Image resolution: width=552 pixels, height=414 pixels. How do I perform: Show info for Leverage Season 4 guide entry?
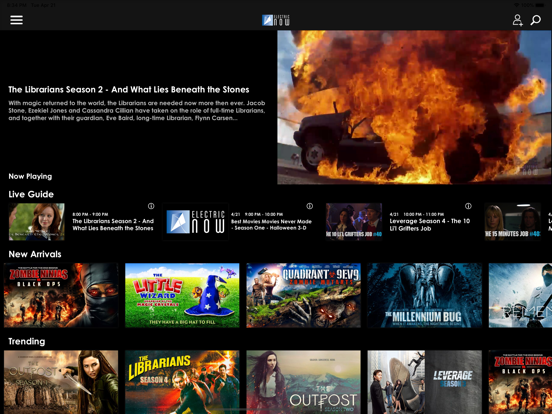click(468, 206)
